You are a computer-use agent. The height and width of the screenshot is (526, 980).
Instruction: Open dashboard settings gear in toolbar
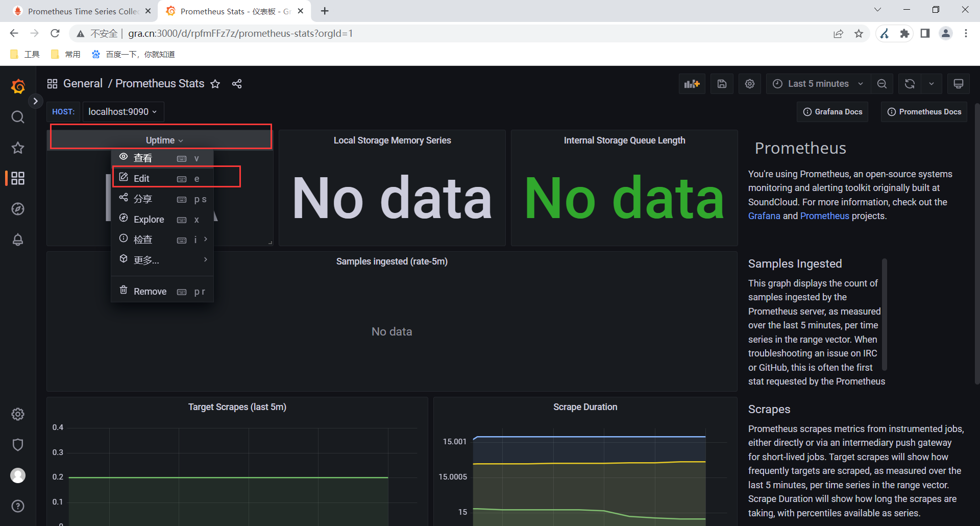pyautogui.click(x=750, y=84)
